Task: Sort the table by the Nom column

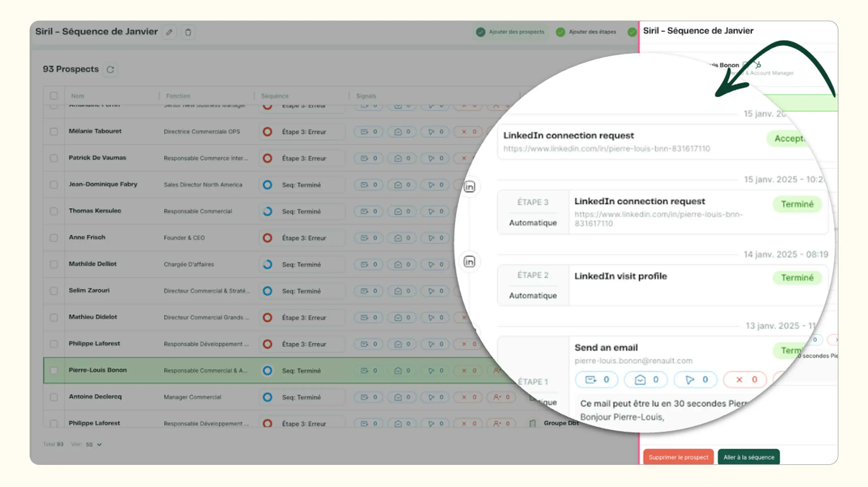Action: pos(77,96)
